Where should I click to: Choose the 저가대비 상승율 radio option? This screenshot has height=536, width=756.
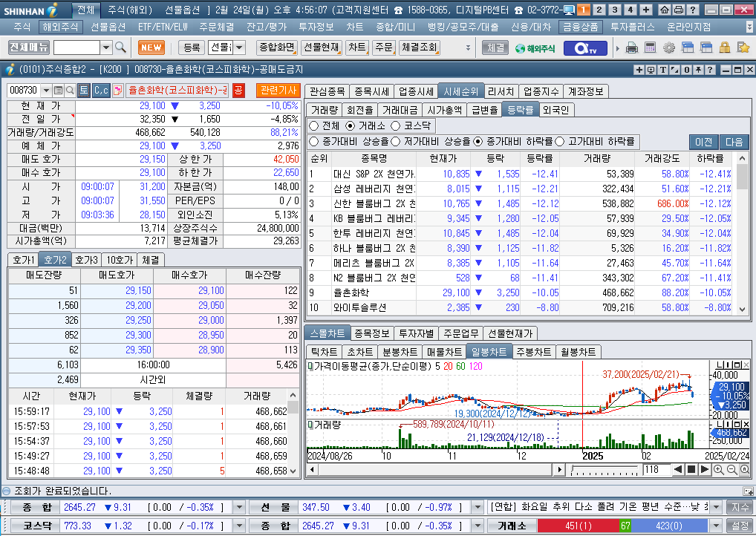[396, 142]
